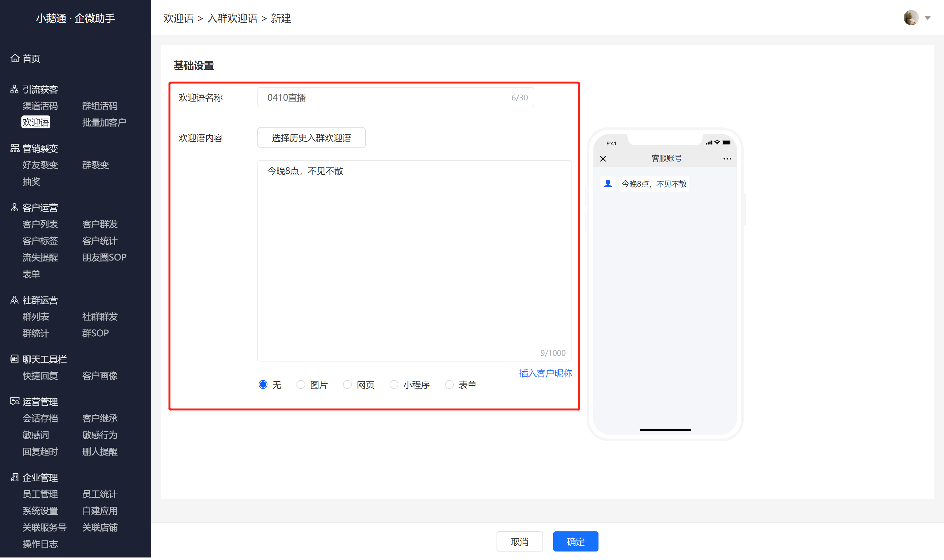Click the 引流获客 section icon
Image resolution: width=944 pixels, height=560 pixels.
14,89
